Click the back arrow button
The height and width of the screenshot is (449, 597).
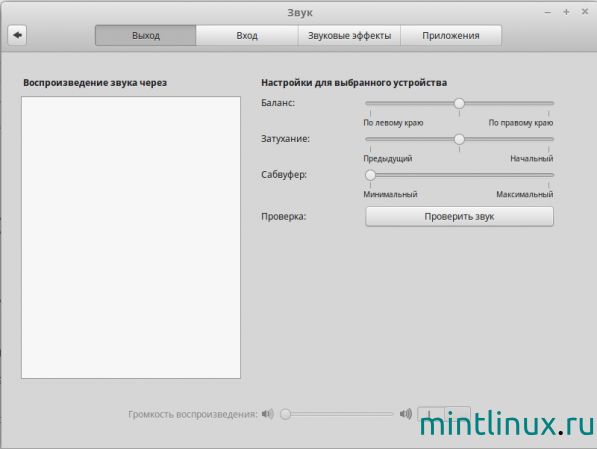pyautogui.click(x=17, y=35)
